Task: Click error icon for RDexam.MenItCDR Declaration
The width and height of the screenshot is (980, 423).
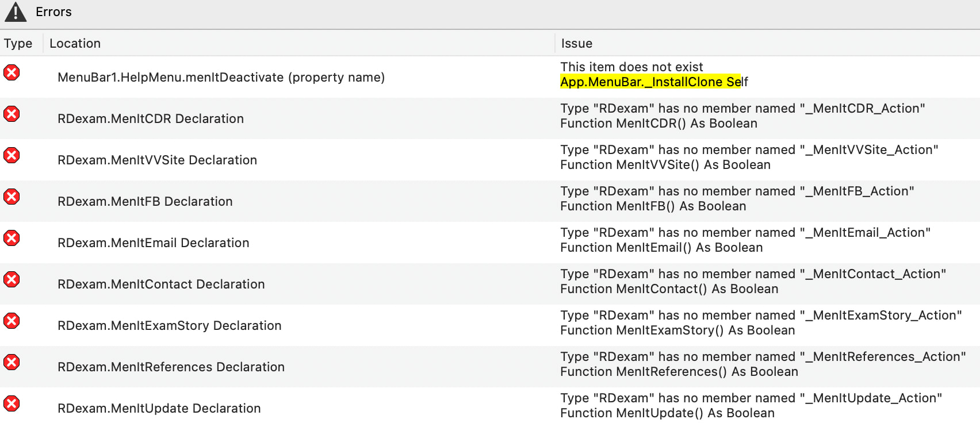Action: point(12,114)
